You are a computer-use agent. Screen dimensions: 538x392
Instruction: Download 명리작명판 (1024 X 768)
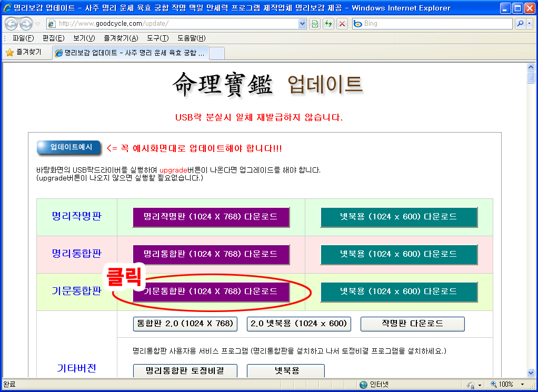[211, 217]
